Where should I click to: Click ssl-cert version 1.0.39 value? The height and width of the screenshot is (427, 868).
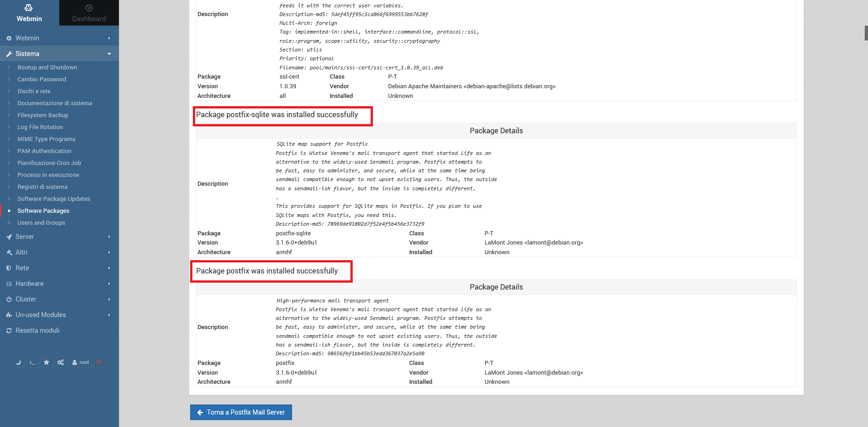pos(288,86)
